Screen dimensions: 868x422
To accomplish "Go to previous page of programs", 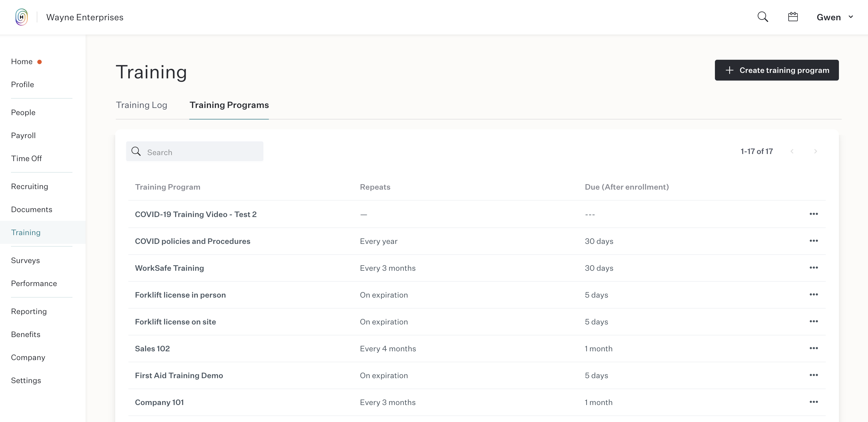I will (x=792, y=152).
